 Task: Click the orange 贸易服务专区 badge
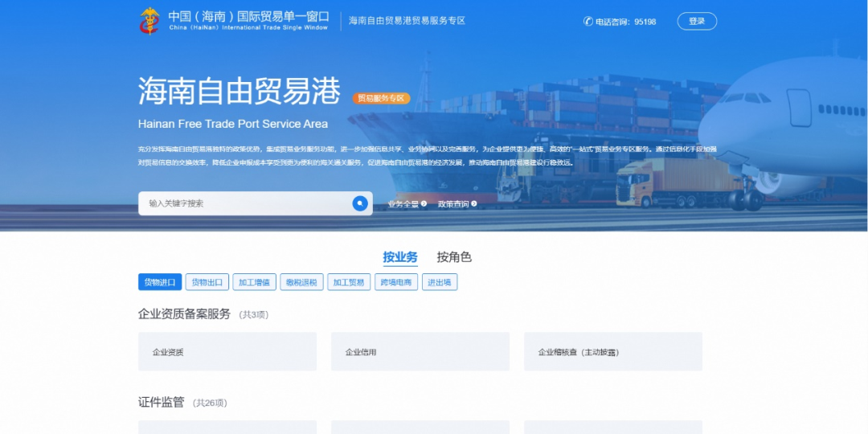pos(381,98)
